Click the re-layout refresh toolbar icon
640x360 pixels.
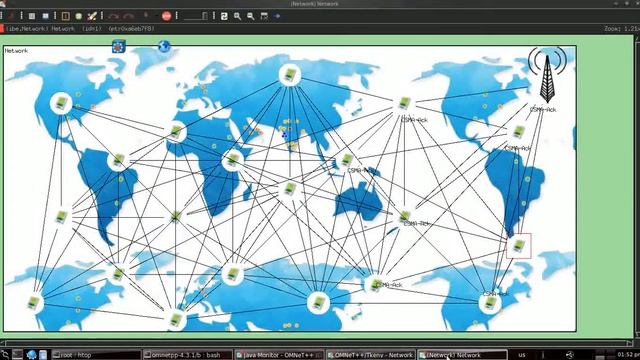pyautogui.click(x=224, y=16)
